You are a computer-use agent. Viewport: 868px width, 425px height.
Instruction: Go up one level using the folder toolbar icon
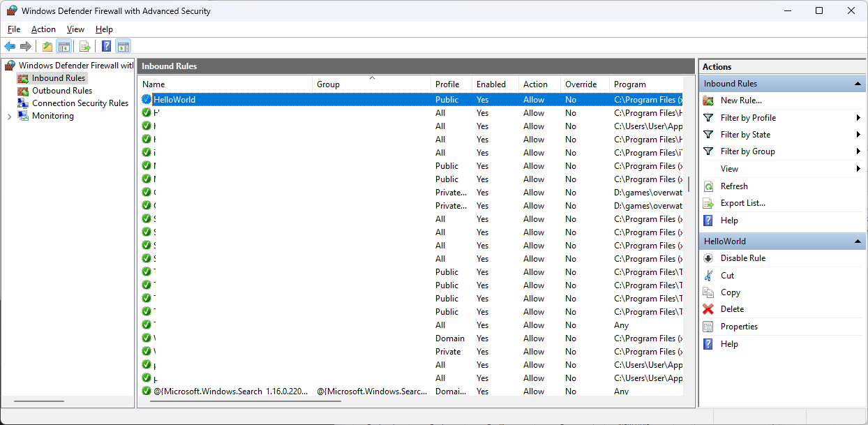(47, 47)
